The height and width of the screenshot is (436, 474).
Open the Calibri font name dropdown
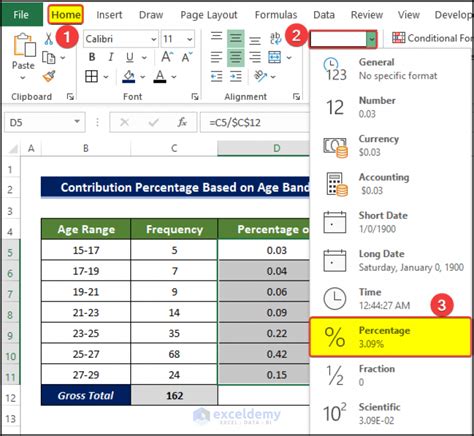point(154,39)
